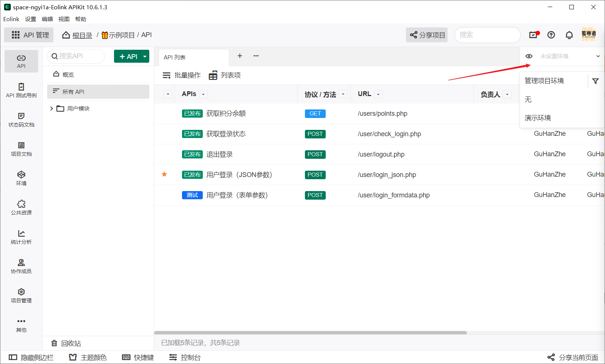This screenshot has width=605, height=364.
Task: Open the user avatar menu
Action: coord(589,35)
